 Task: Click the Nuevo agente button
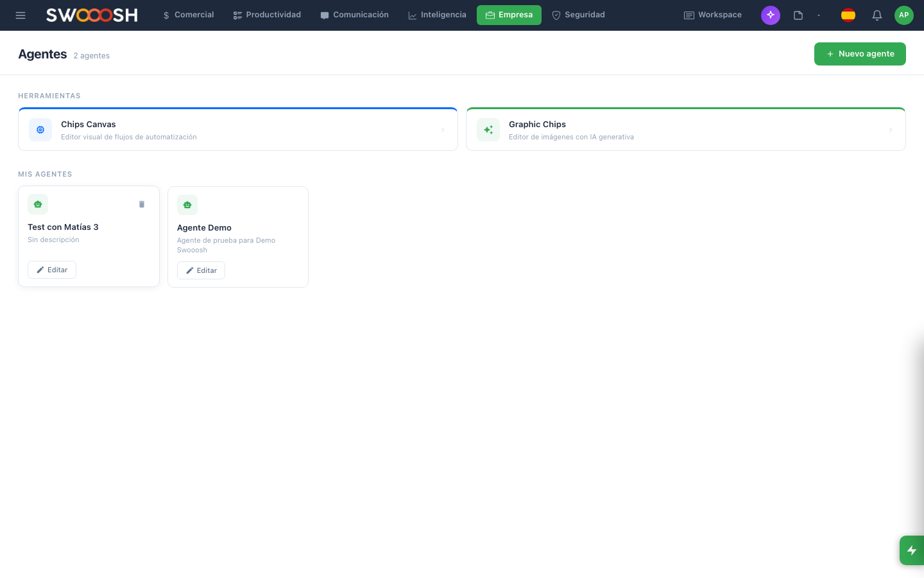tap(860, 54)
